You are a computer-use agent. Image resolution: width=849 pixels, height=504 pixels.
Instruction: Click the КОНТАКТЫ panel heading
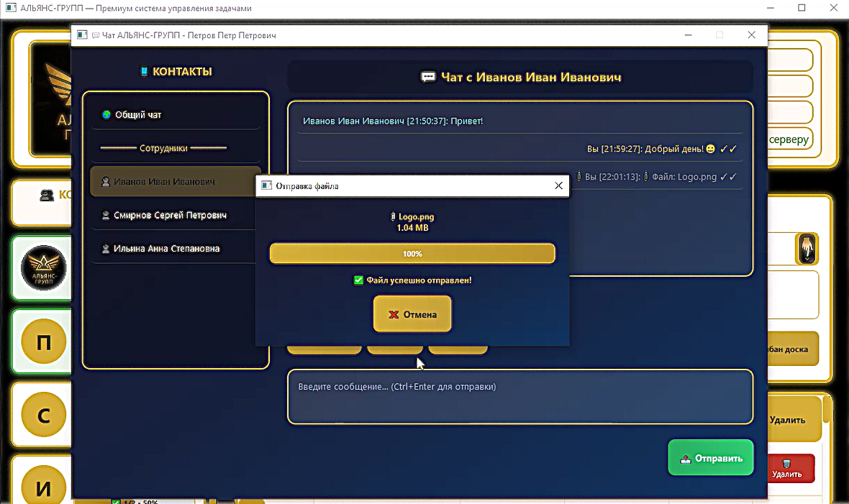click(176, 71)
